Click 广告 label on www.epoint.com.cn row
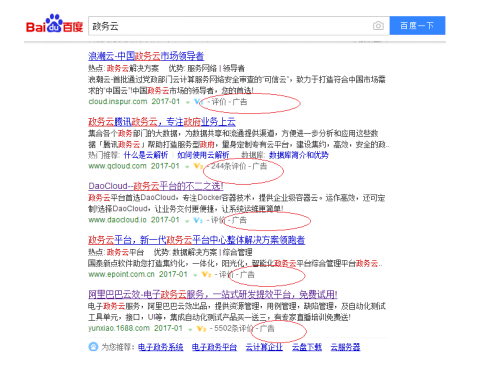This screenshot has width=477, height=384. (247, 274)
